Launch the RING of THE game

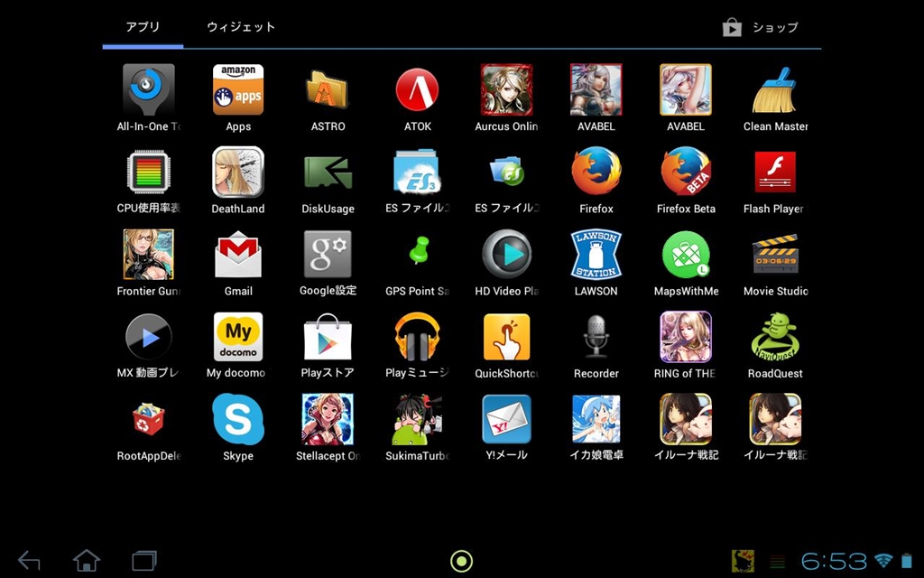coord(686,337)
